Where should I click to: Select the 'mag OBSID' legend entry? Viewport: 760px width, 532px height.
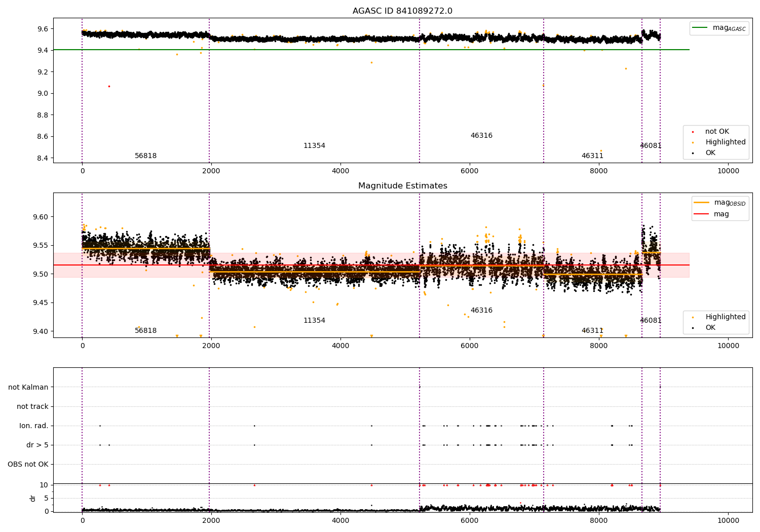pyautogui.click(x=720, y=203)
